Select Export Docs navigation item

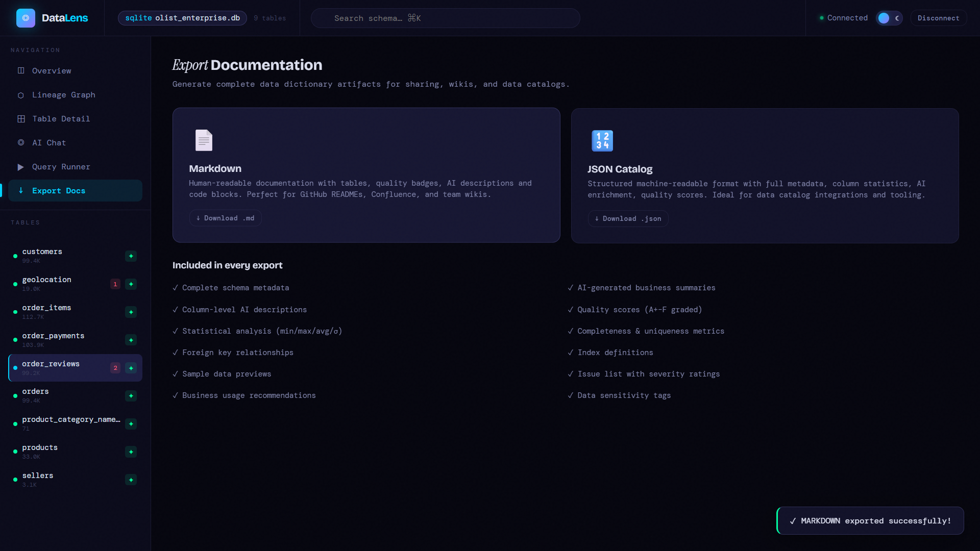[x=75, y=191]
